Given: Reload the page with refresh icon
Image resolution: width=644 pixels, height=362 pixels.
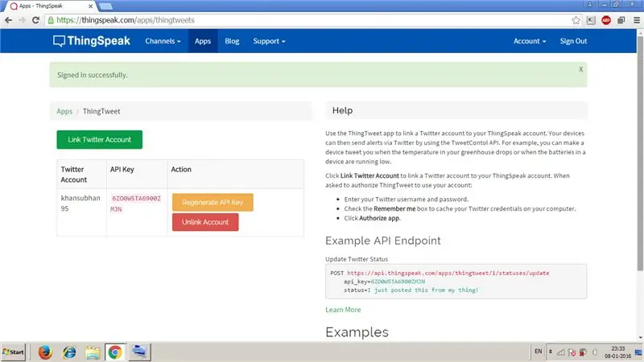Looking at the screenshot, I should point(35,20).
